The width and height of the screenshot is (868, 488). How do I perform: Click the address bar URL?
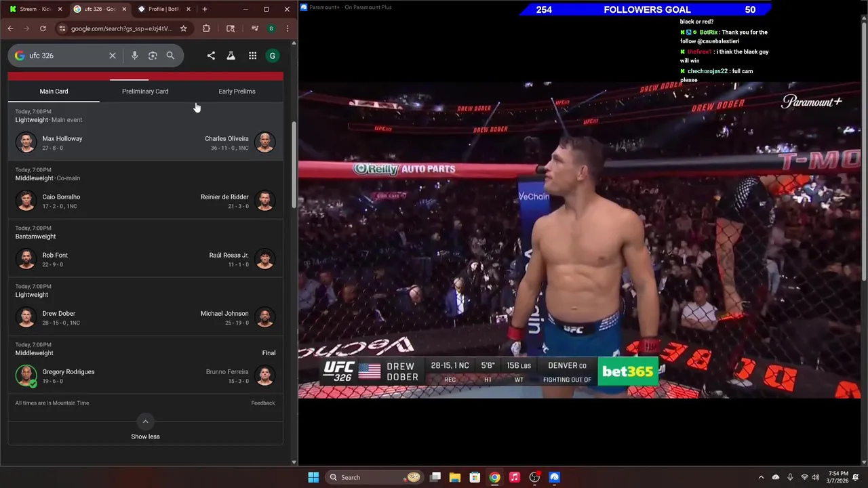coord(122,28)
